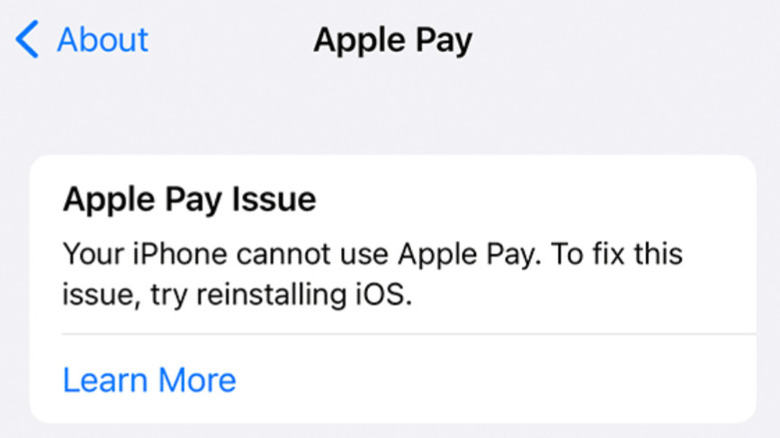Open the Learn More link
Screen dimensions: 780x438
pos(149,380)
